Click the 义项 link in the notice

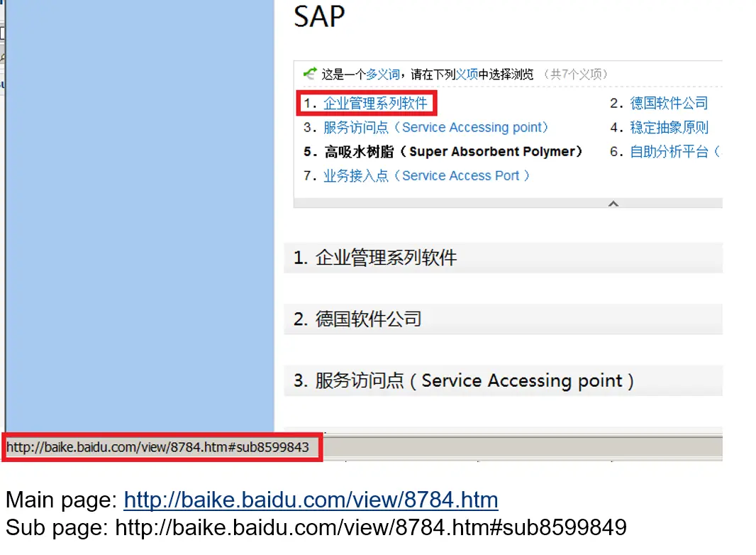[467, 75]
